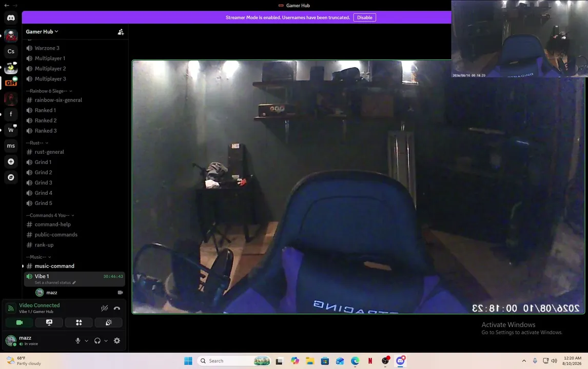Collapse the Music category

[x=38, y=257]
